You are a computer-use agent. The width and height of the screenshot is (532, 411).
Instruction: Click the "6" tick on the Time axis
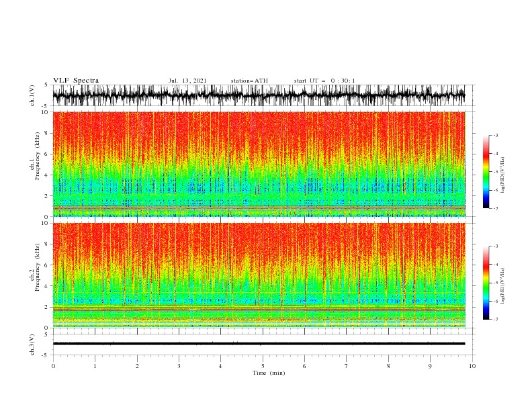click(x=304, y=366)
